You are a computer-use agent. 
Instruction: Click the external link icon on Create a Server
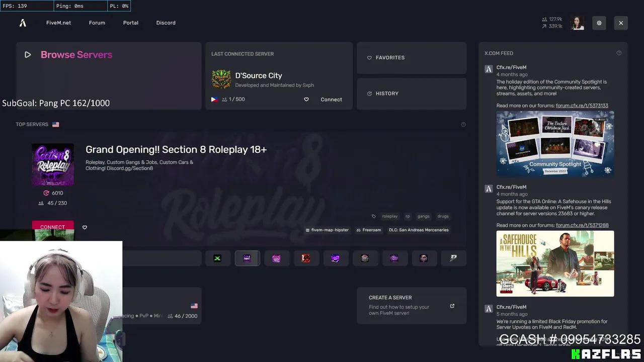[x=452, y=306]
